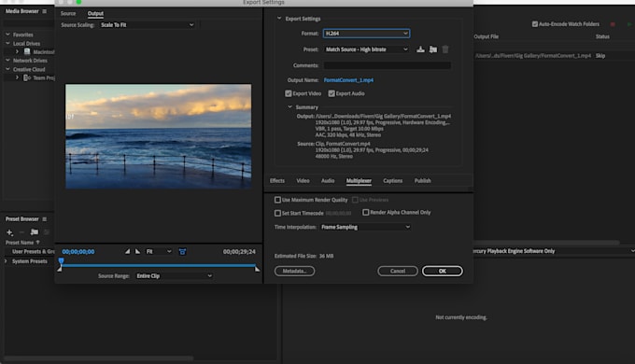
Task: Click the Skip status in queue
Action: click(600, 56)
